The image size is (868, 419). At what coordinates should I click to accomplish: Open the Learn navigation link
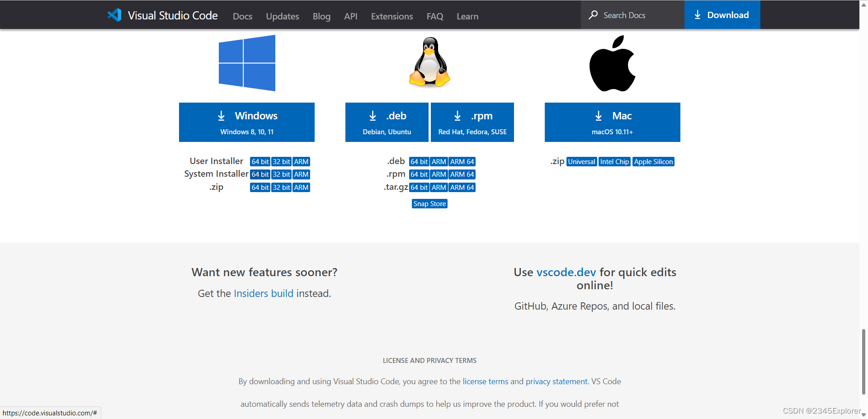(x=467, y=16)
